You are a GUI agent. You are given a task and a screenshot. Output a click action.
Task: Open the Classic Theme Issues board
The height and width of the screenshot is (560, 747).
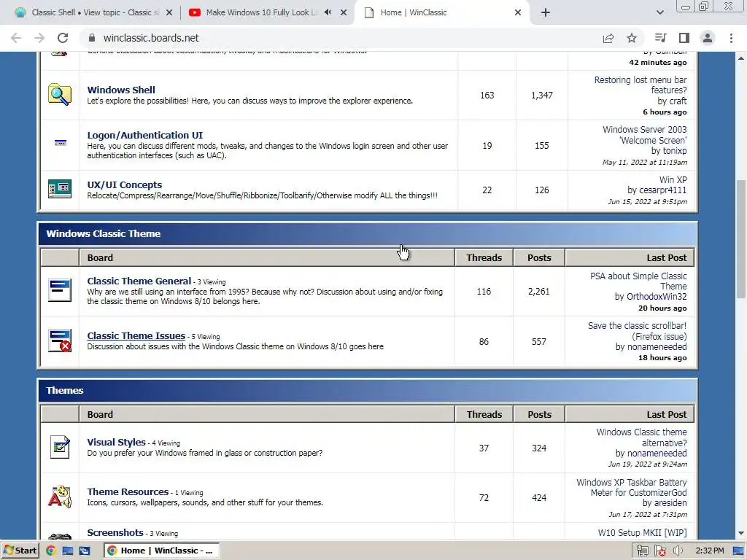point(136,335)
